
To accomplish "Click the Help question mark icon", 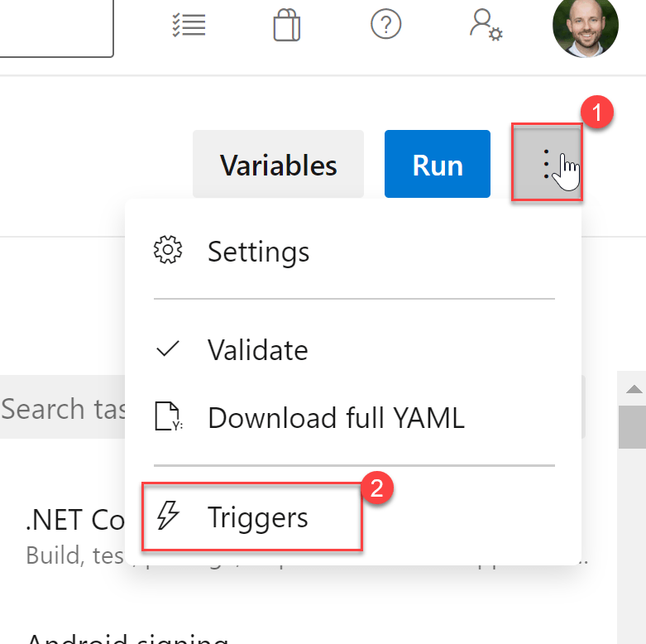I will coord(385,25).
